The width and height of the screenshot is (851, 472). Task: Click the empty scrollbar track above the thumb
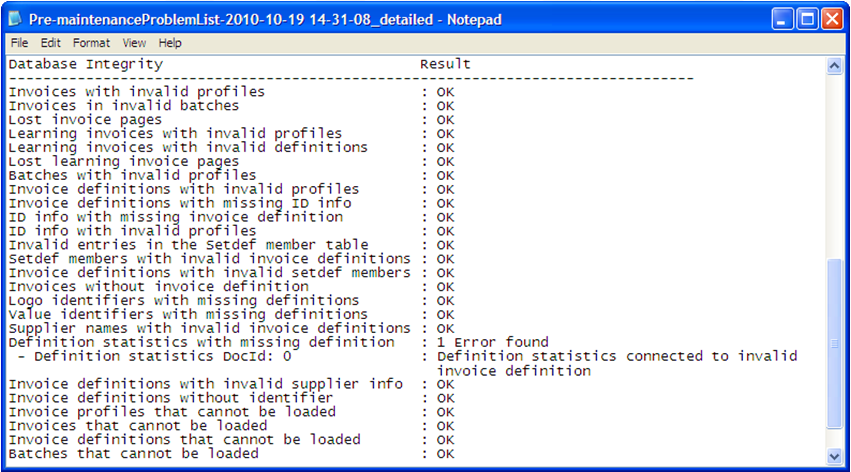tap(834, 160)
